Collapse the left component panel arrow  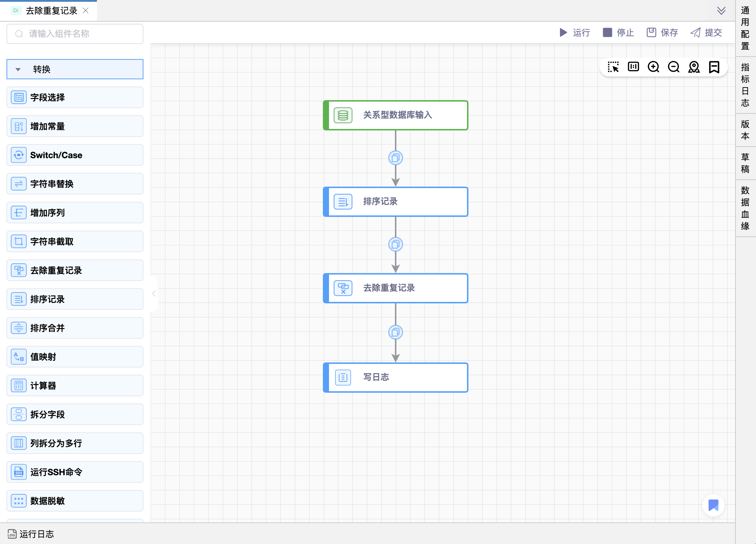click(x=154, y=294)
